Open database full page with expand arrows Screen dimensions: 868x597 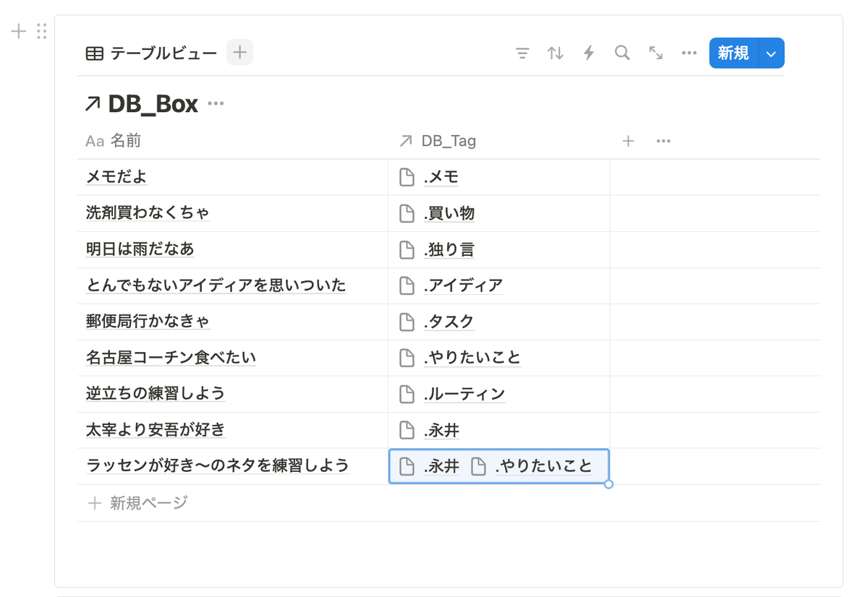656,53
